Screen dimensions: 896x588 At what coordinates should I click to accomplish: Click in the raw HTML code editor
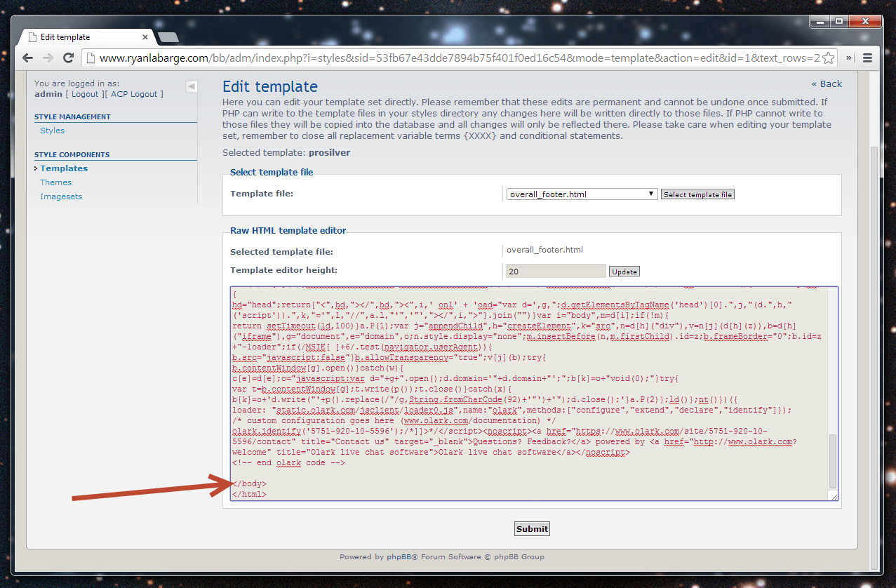[x=526, y=393]
